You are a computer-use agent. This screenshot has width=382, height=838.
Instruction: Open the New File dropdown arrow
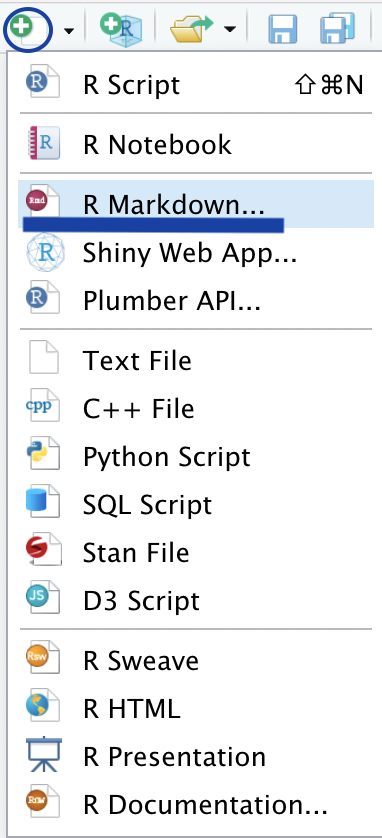point(69,30)
